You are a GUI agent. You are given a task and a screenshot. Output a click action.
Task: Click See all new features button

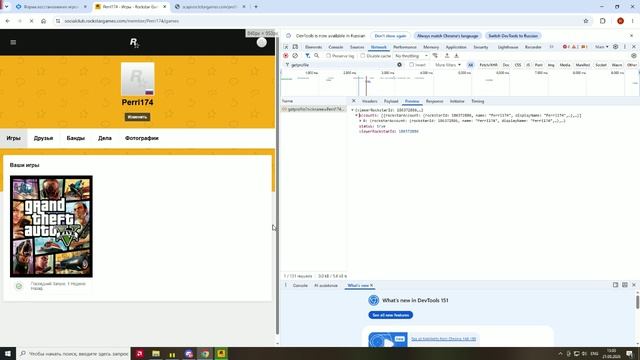391,315
